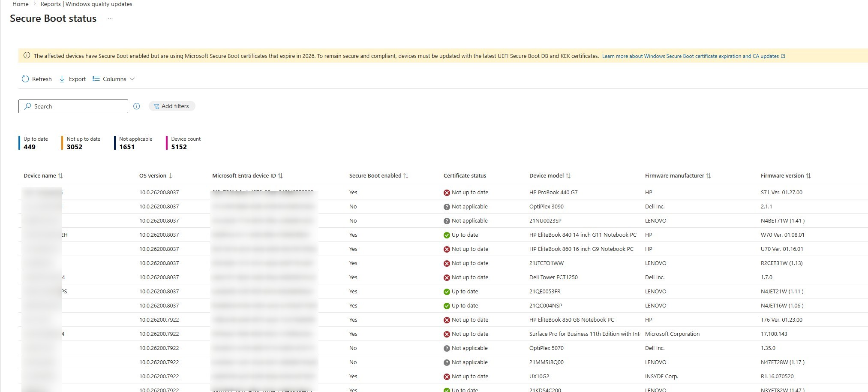Click the info icon beside the search box

coord(136,106)
